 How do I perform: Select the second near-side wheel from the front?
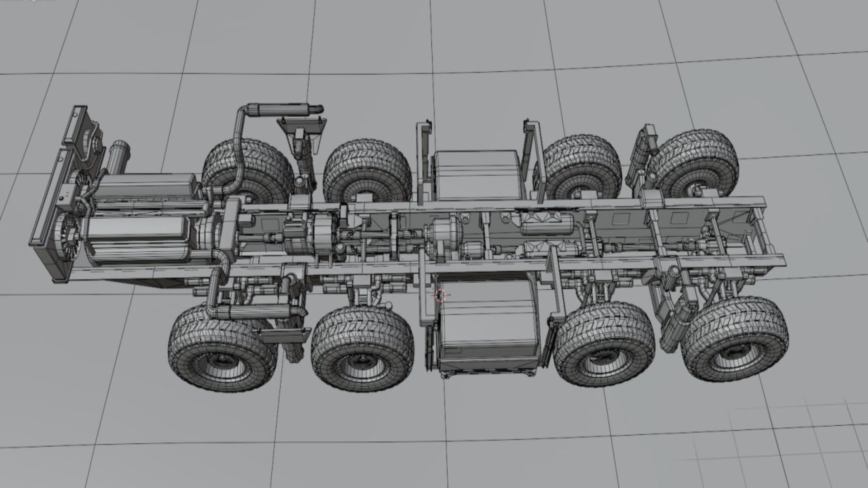coord(362,348)
